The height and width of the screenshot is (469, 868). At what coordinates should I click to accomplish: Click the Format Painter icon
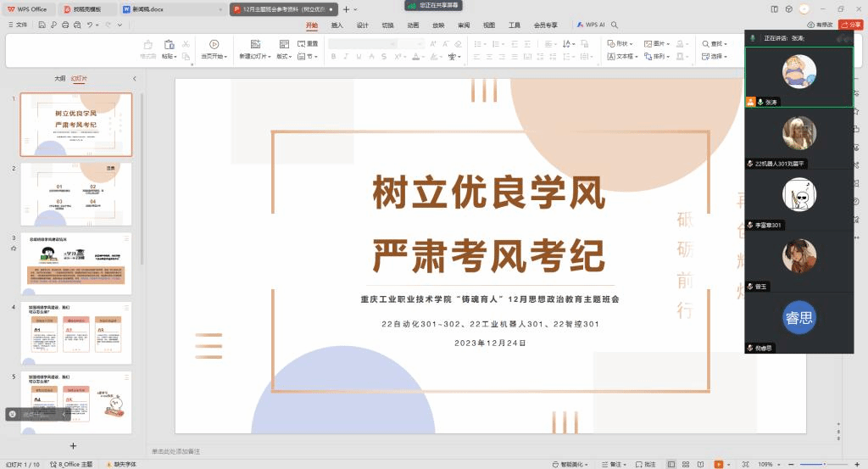click(x=147, y=44)
